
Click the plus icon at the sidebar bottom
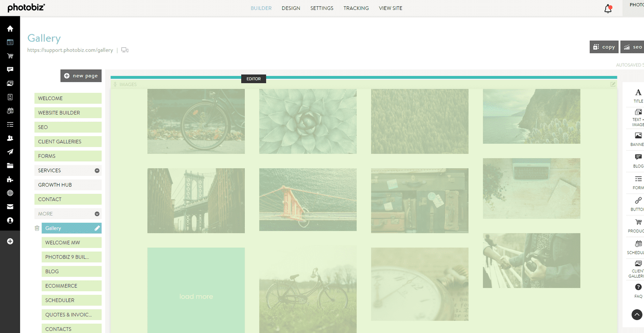pyautogui.click(x=9, y=241)
